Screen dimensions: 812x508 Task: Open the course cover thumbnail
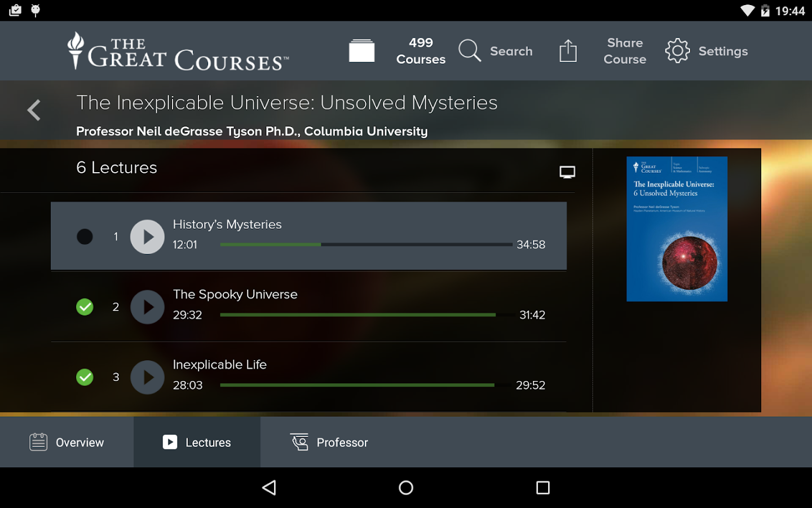(x=677, y=229)
